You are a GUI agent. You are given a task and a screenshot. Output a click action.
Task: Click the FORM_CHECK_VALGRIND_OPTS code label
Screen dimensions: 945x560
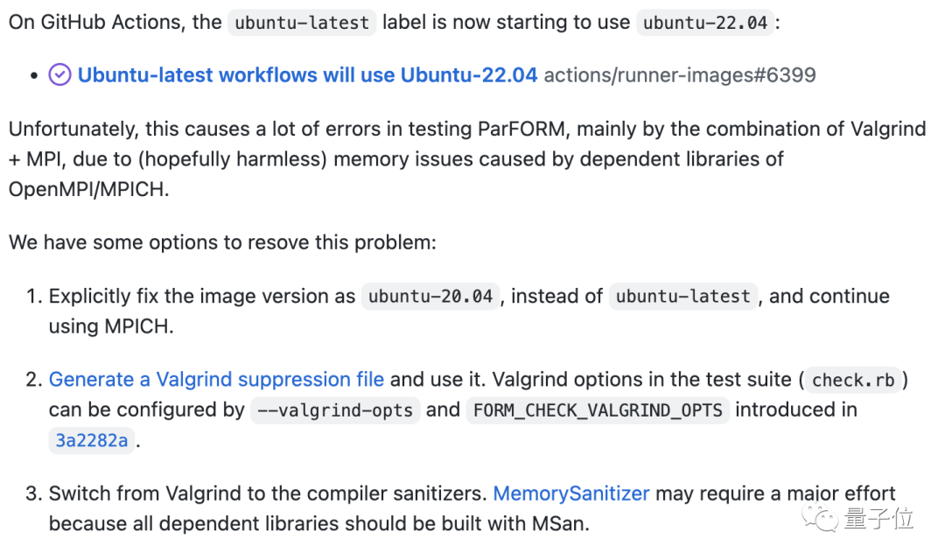click(x=598, y=410)
